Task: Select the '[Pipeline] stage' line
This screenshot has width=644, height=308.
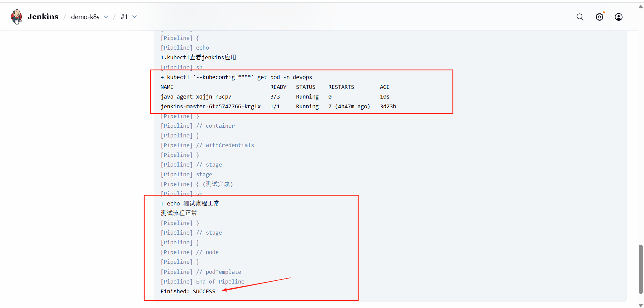Action: [186, 174]
